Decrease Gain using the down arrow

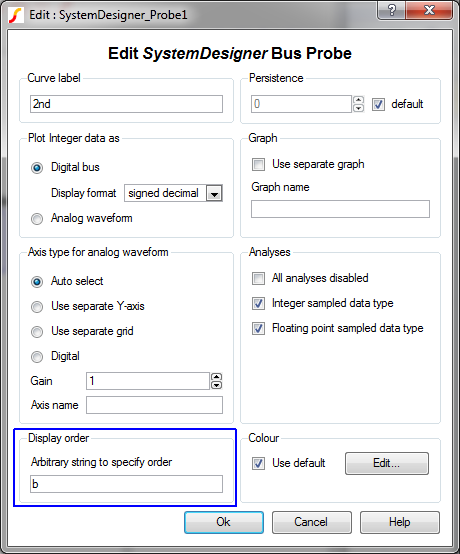[216, 385]
